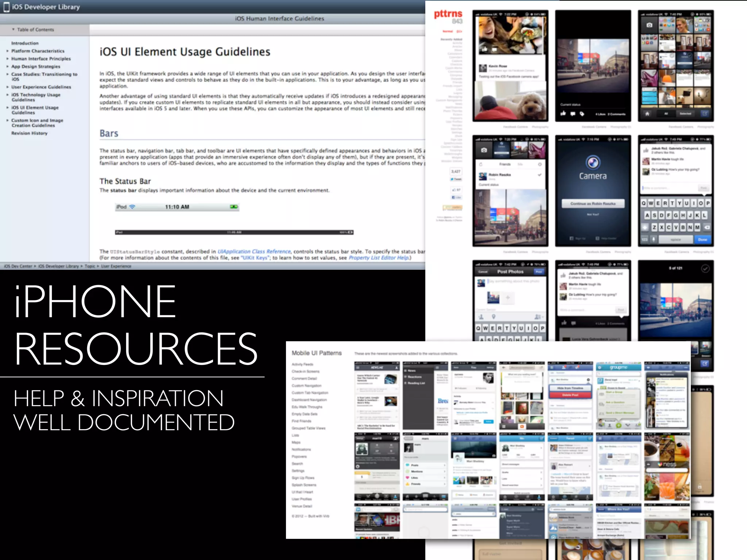747x560 pixels.
Task: Open Revision History in table of contents
Action: 29,133
